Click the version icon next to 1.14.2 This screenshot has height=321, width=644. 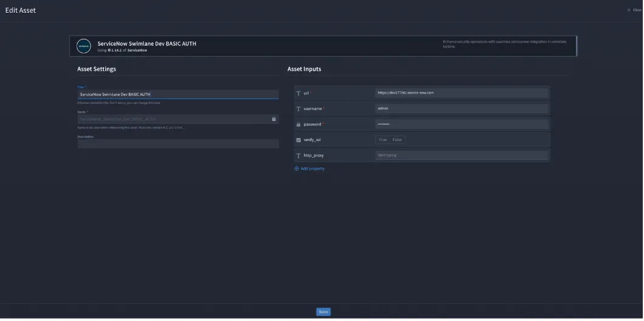click(x=109, y=50)
